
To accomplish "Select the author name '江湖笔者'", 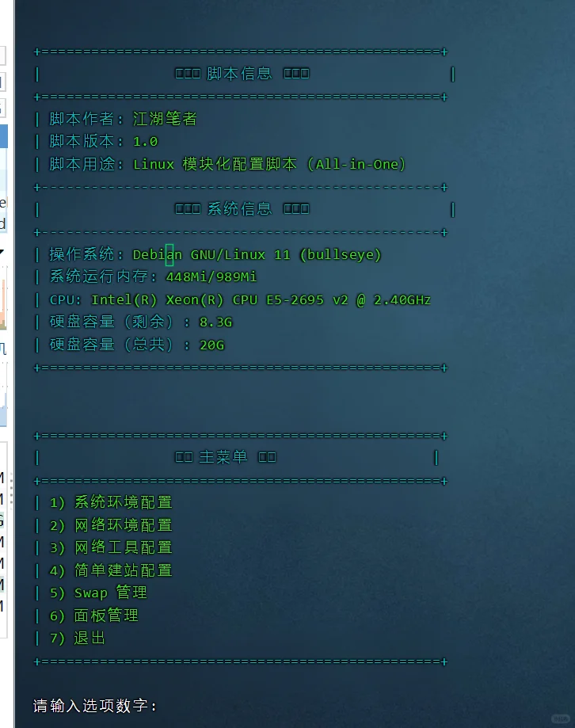I will (165, 119).
